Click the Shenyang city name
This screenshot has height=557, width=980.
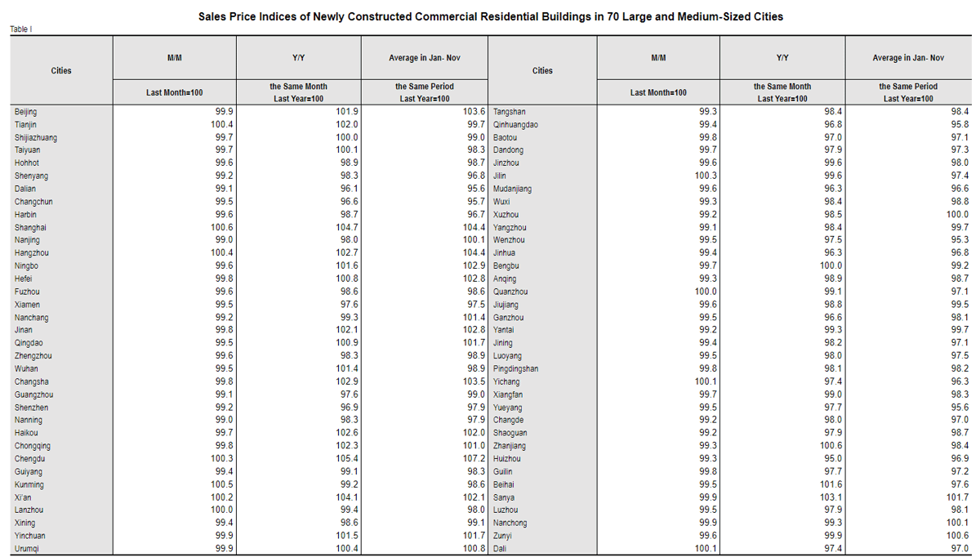point(31,176)
